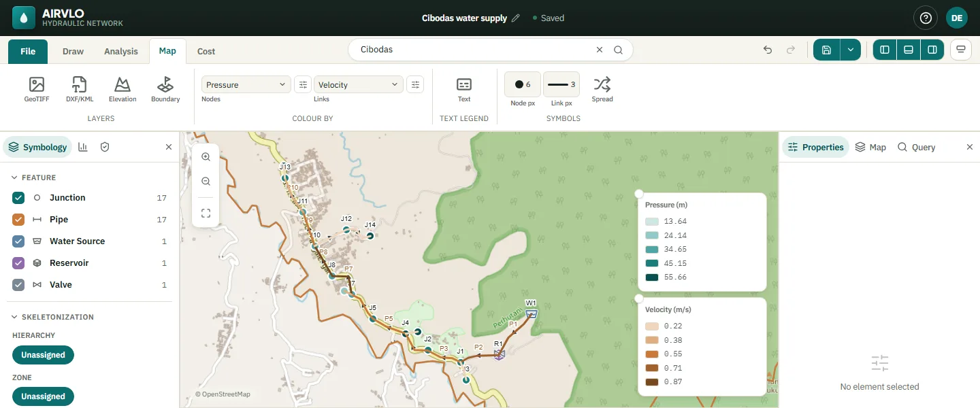Open the Properties panel tab
This screenshot has width=980, height=408.
coord(815,147)
